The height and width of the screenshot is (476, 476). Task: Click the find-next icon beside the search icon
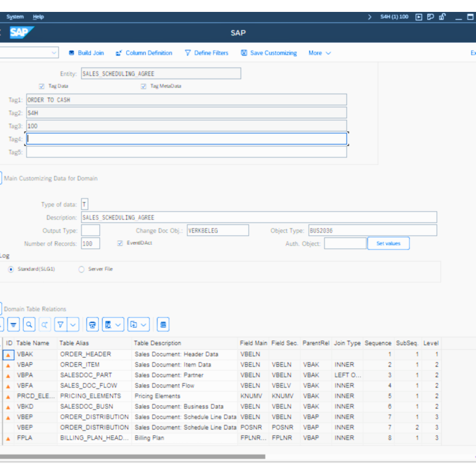pos(45,324)
